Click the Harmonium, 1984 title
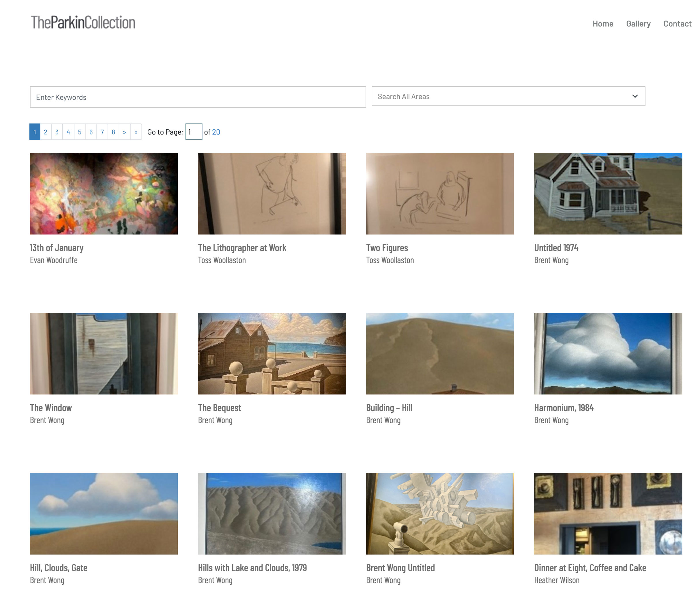The width and height of the screenshot is (700, 599). 564,408
